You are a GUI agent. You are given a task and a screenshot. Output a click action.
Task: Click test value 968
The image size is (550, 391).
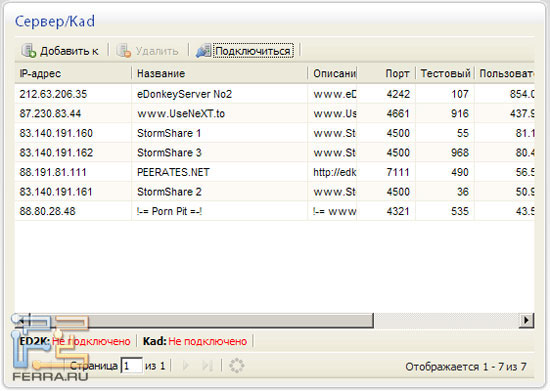point(460,153)
